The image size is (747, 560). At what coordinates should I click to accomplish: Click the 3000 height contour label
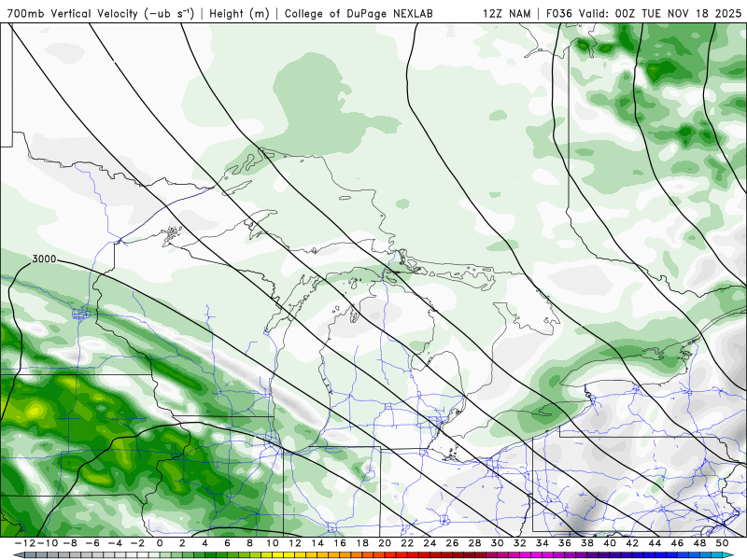tap(44, 259)
